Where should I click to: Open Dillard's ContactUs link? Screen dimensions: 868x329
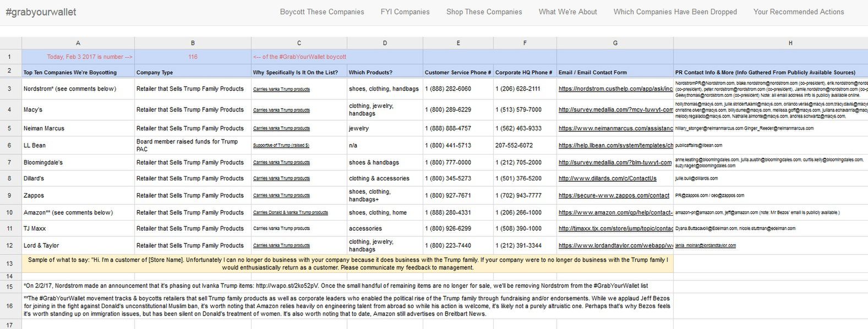click(x=608, y=178)
